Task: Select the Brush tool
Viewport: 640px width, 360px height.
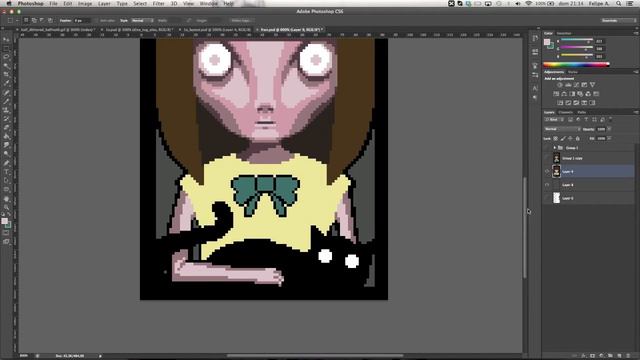Action: click(x=6, y=101)
